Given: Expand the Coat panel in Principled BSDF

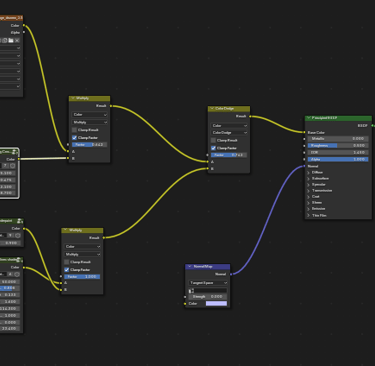Looking at the screenshot, I should [x=308, y=196].
